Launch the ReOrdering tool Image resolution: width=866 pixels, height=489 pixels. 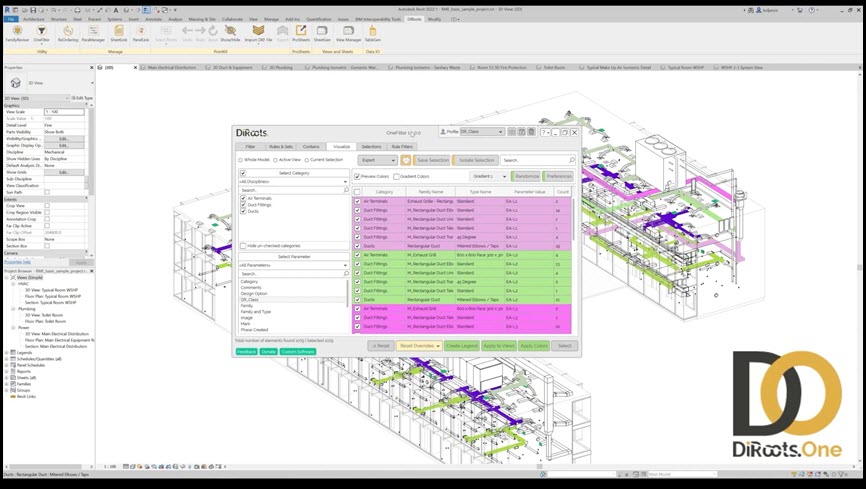point(68,33)
